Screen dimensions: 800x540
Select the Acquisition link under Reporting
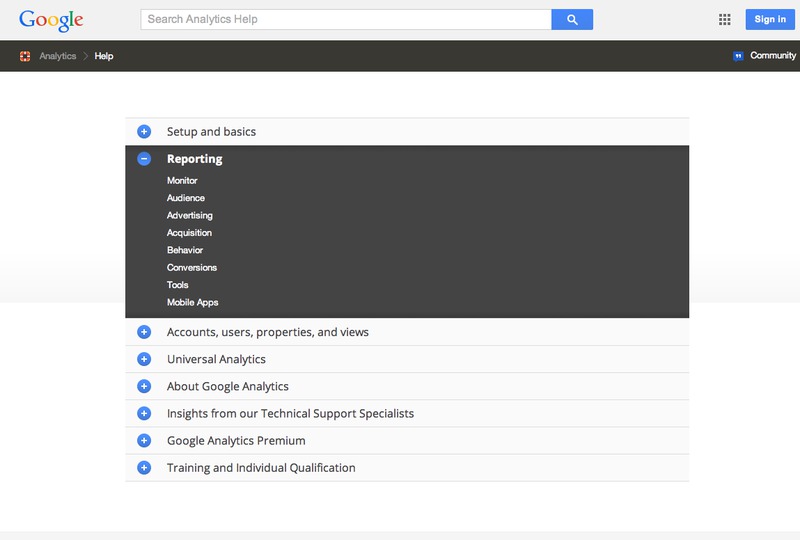click(189, 233)
